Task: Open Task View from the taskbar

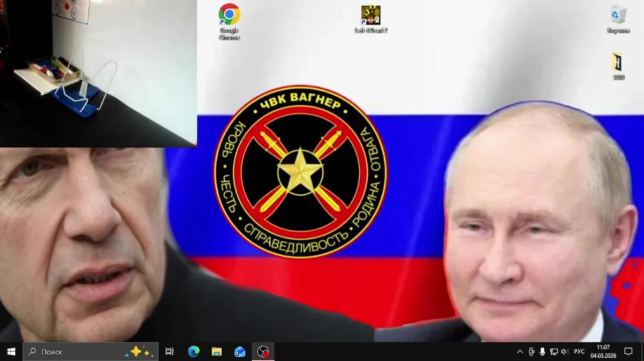Action: point(170,351)
